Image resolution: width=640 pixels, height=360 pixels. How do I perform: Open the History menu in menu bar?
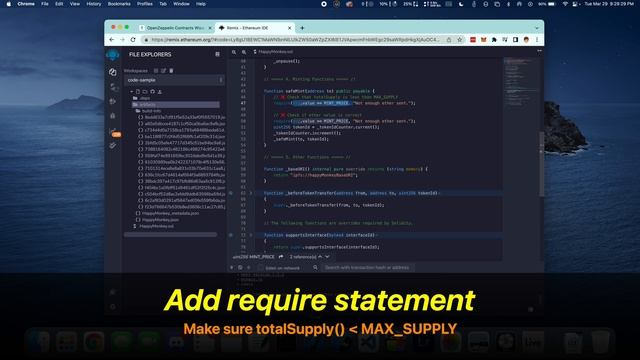coord(93,4)
